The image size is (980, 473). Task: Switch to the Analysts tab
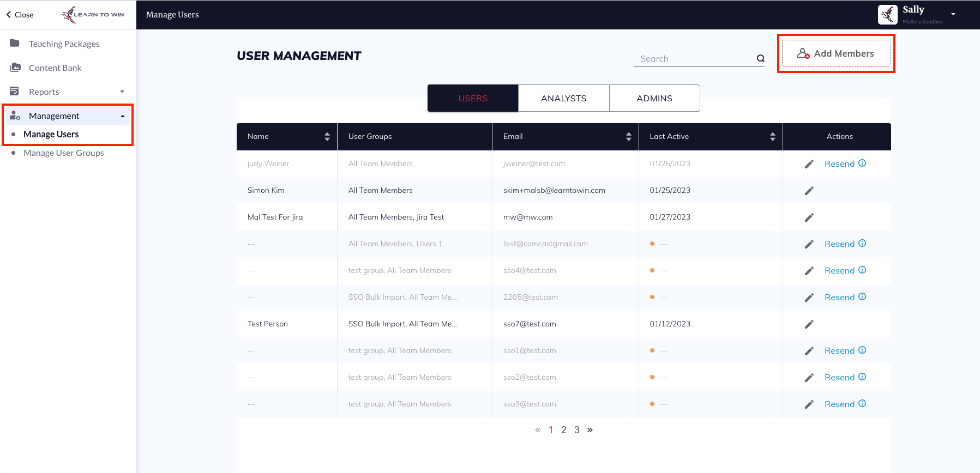point(563,98)
